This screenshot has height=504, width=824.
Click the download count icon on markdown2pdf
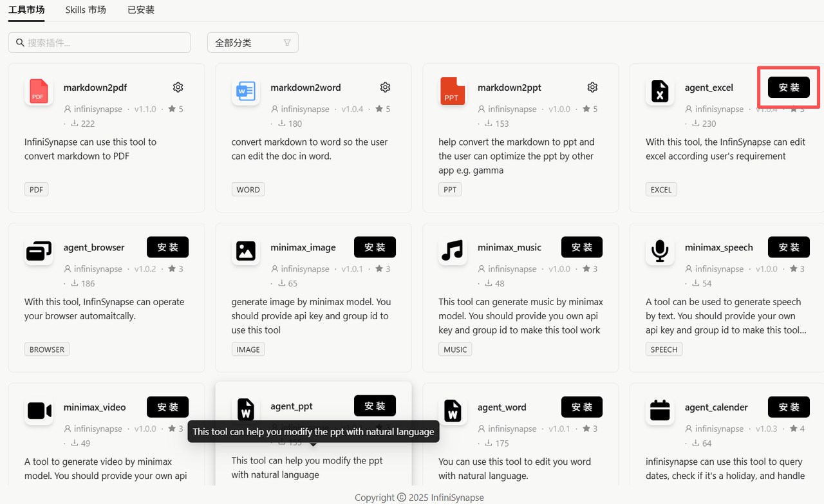pyautogui.click(x=75, y=124)
